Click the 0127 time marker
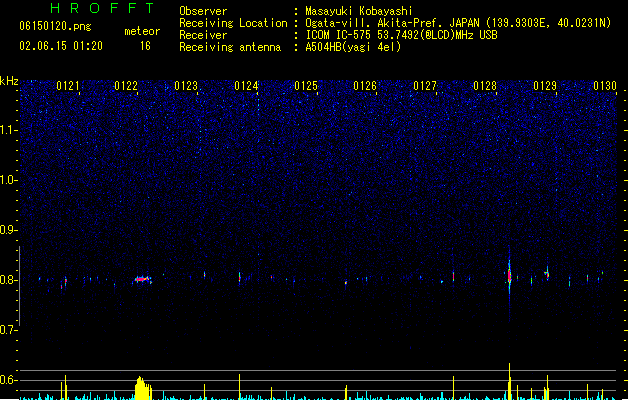Viewport: 629px width, 400px height. (x=425, y=86)
